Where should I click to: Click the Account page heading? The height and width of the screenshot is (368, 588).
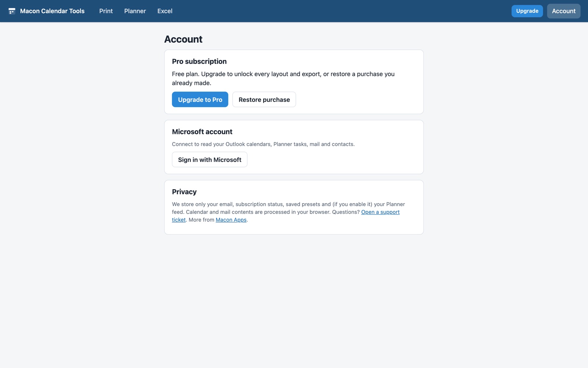point(183,39)
